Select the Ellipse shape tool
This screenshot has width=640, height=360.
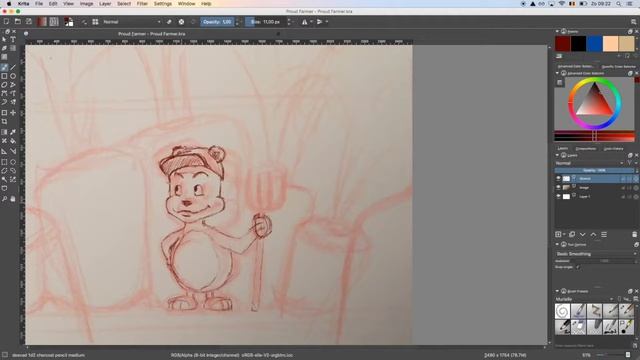[13, 76]
